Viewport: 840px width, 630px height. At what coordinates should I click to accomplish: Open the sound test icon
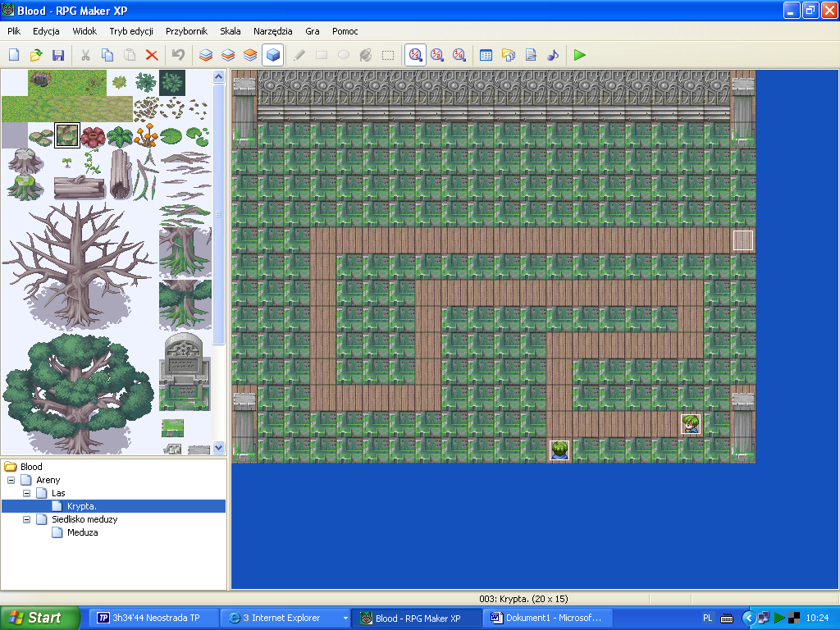pyautogui.click(x=552, y=55)
